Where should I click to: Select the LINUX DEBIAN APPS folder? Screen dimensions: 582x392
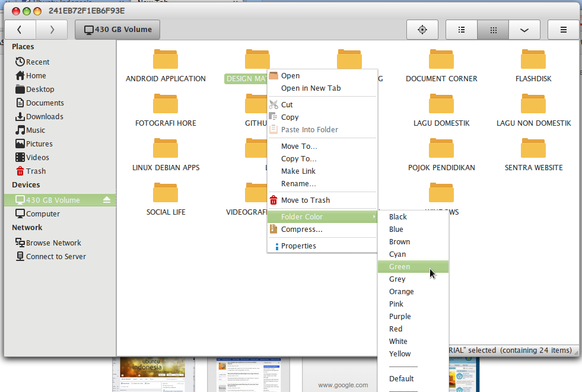(x=166, y=155)
